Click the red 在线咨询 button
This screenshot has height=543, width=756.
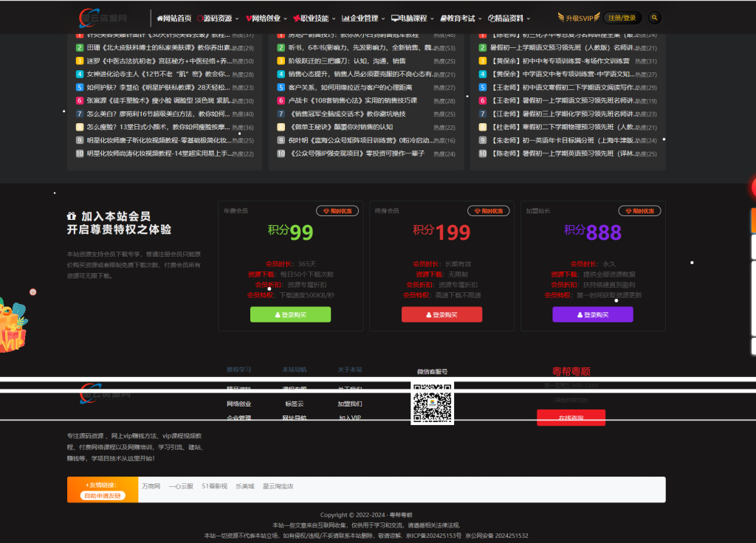[571, 418]
